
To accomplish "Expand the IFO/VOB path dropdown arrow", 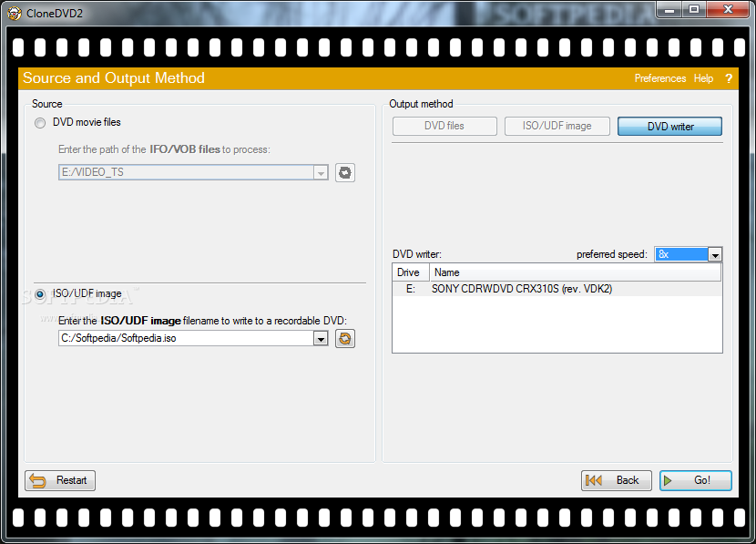I will (321, 172).
